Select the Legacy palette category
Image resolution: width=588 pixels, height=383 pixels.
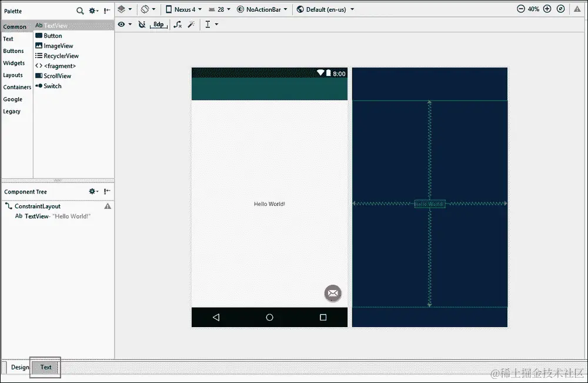pos(12,111)
